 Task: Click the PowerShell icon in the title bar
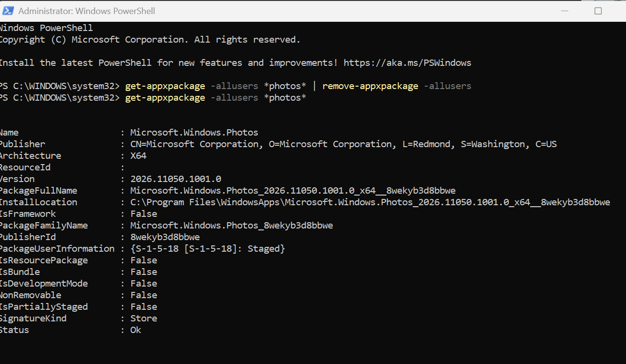(x=7, y=11)
